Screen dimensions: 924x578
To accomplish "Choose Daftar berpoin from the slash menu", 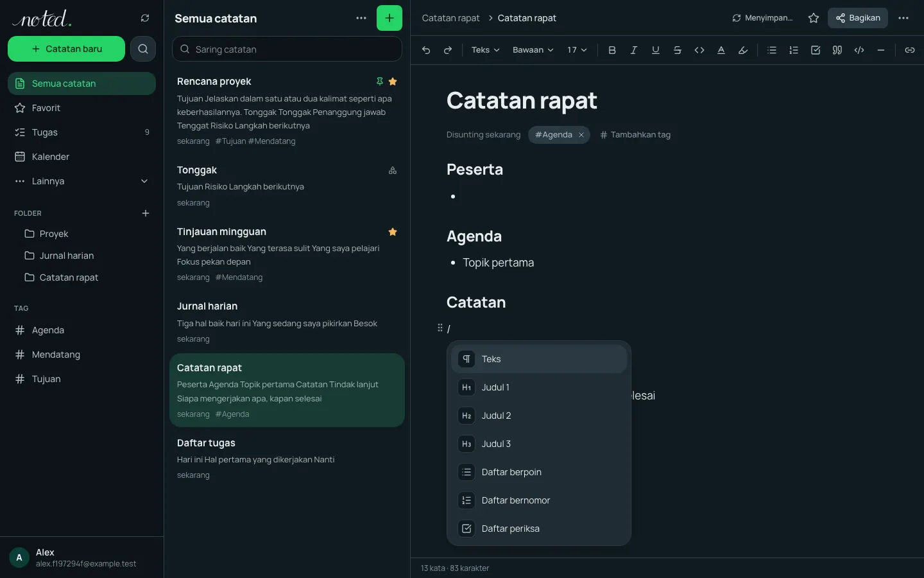I will (539, 472).
